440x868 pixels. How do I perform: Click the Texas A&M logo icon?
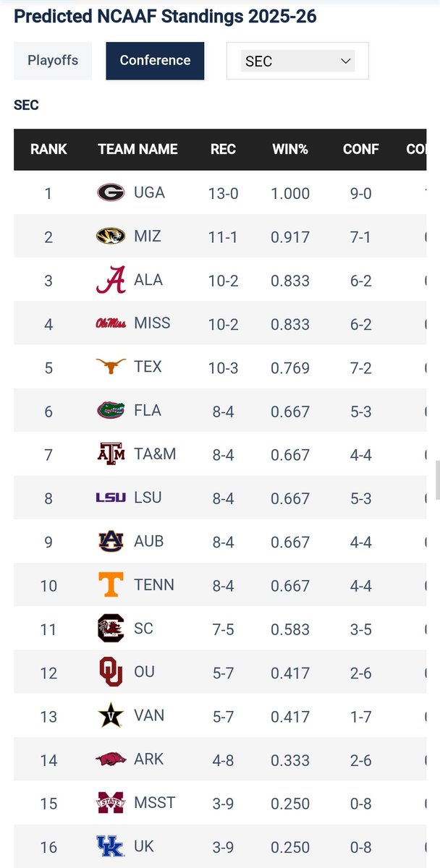(x=111, y=454)
